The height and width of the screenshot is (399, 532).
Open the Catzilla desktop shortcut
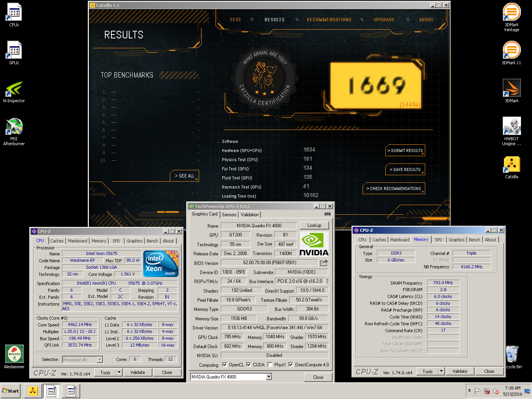pyautogui.click(x=511, y=167)
